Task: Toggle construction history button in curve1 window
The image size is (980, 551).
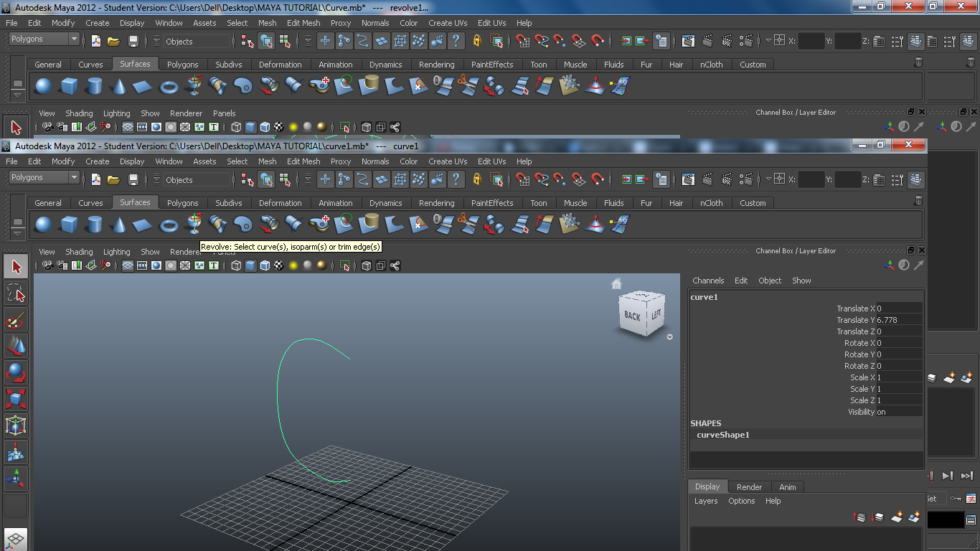Action: 661,179
